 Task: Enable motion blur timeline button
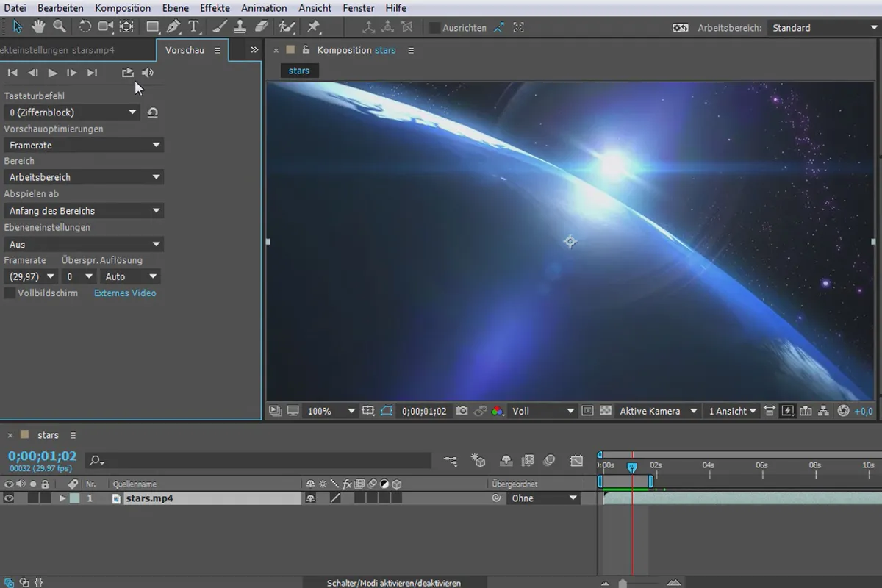click(549, 461)
